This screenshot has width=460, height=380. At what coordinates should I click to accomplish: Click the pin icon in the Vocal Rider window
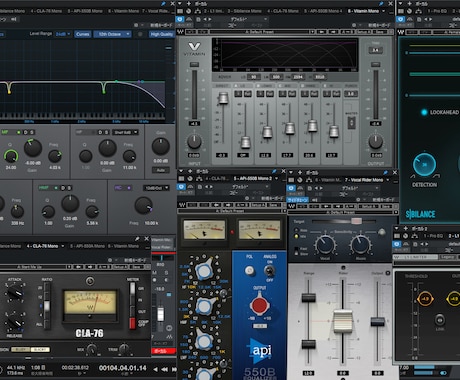tap(385, 172)
